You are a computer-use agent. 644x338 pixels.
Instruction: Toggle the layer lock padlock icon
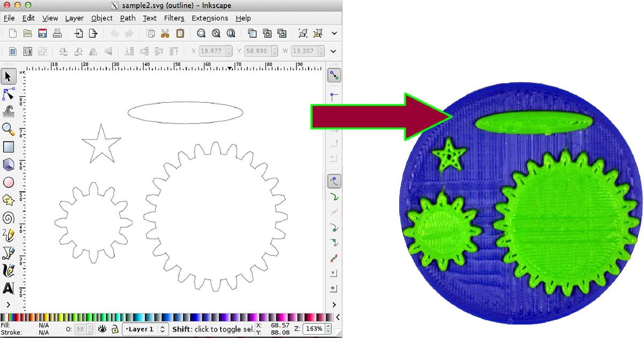point(114,329)
